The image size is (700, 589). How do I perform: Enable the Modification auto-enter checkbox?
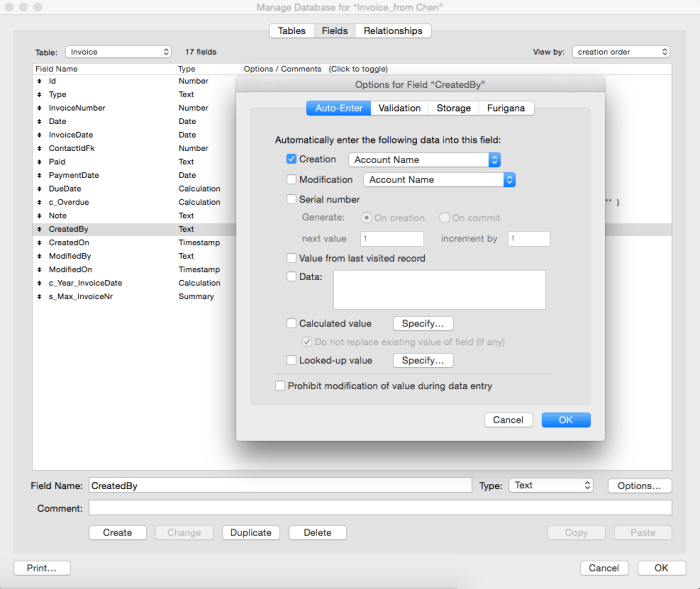pos(291,180)
